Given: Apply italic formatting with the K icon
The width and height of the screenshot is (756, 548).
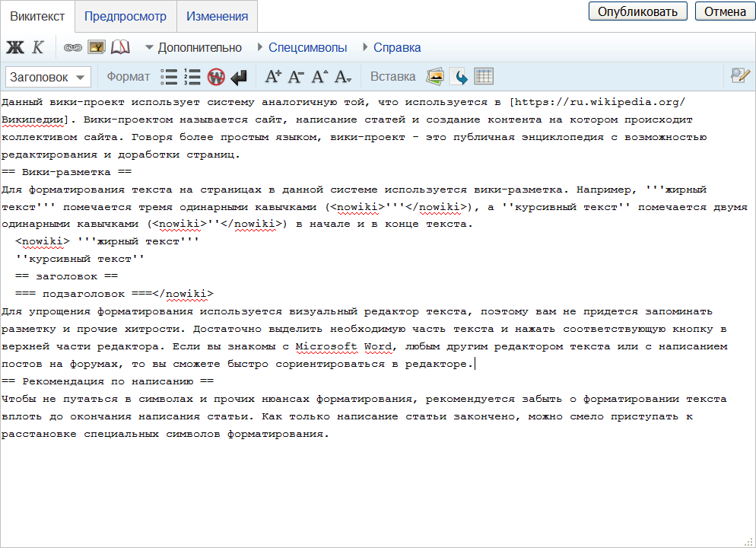Looking at the screenshot, I should pos(37,47).
